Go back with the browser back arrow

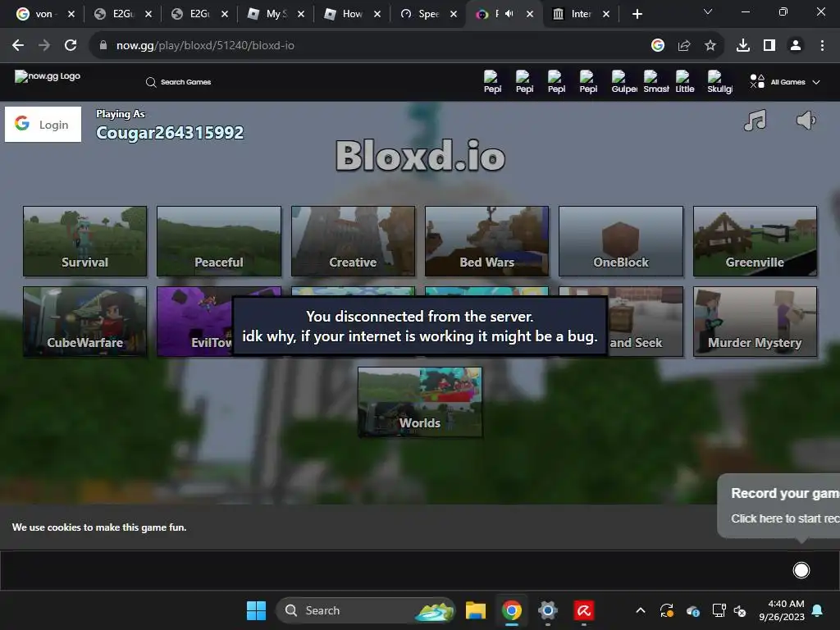(18, 46)
